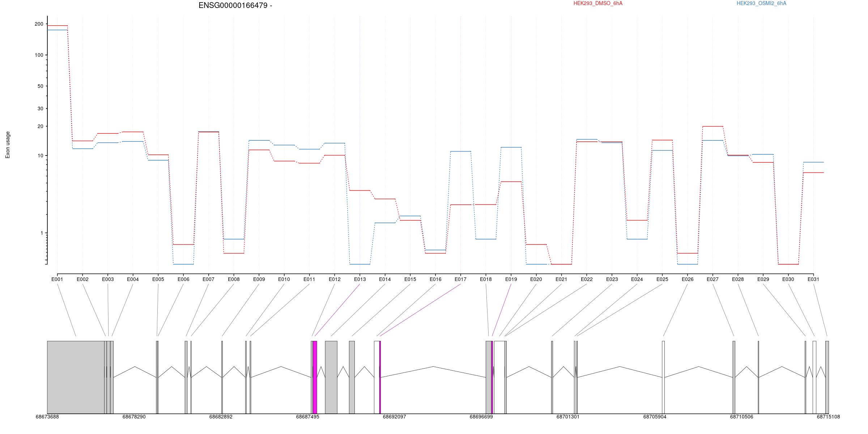
Task: Click exon label E027
Action: click(x=712, y=279)
